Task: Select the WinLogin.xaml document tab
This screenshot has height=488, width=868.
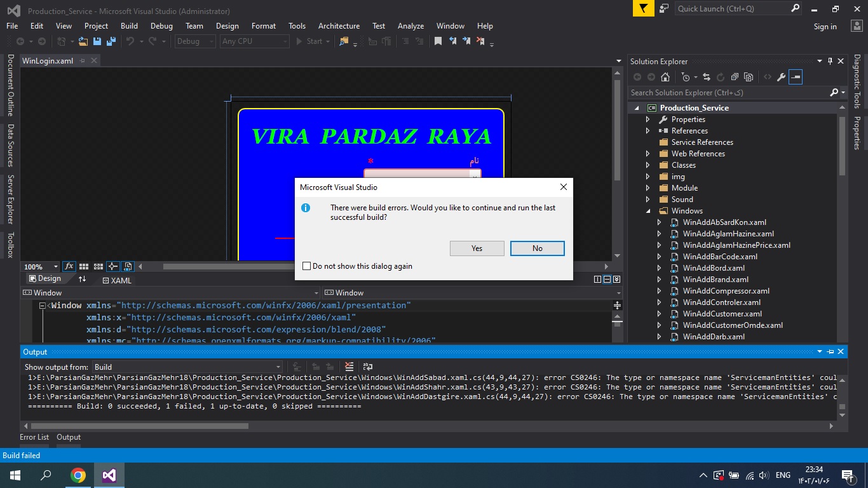Action: (x=48, y=61)
